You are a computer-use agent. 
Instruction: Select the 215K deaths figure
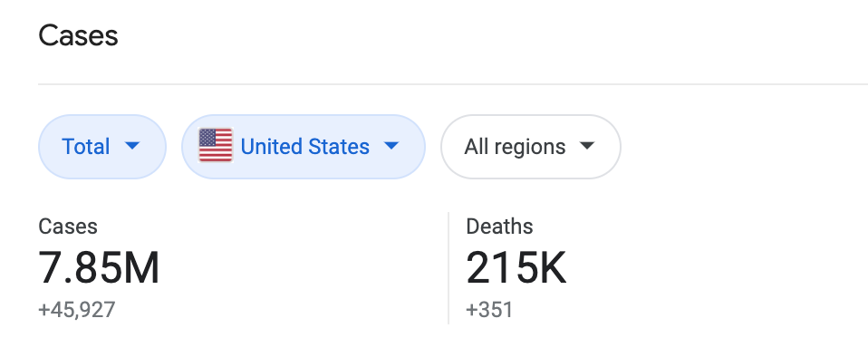pyautogui.click(x=516, y=268)
